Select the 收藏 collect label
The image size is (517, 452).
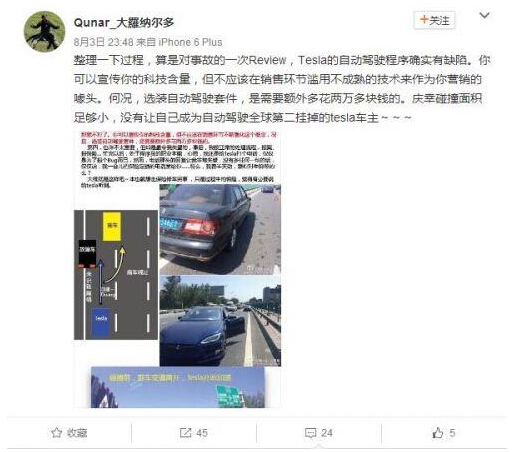(x=77, y=433)
